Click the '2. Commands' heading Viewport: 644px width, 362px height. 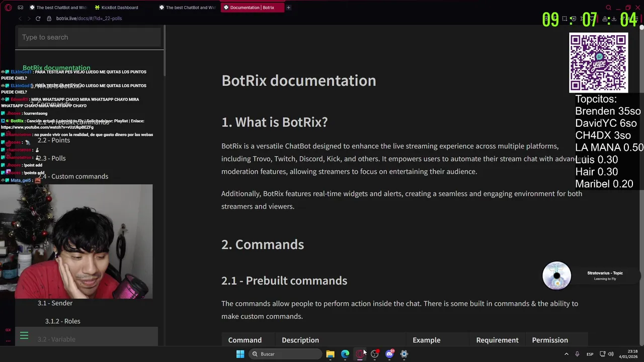coord(263,244)
